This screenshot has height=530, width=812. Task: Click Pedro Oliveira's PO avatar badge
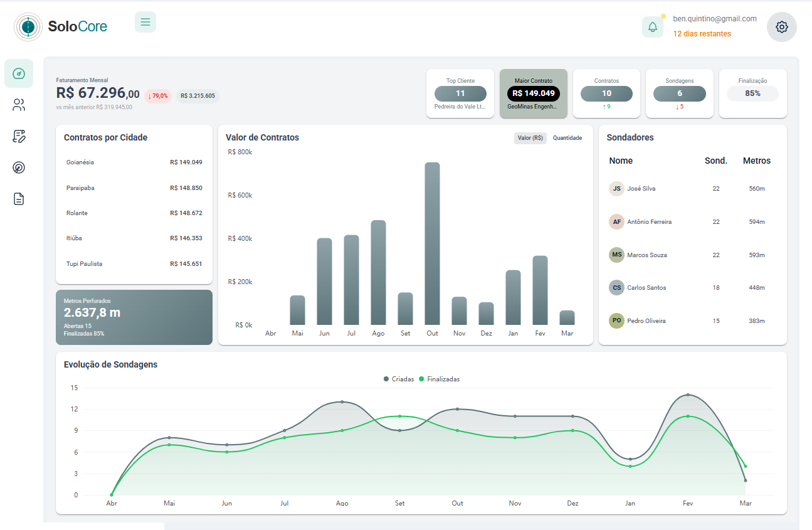[x=616, y=321]
